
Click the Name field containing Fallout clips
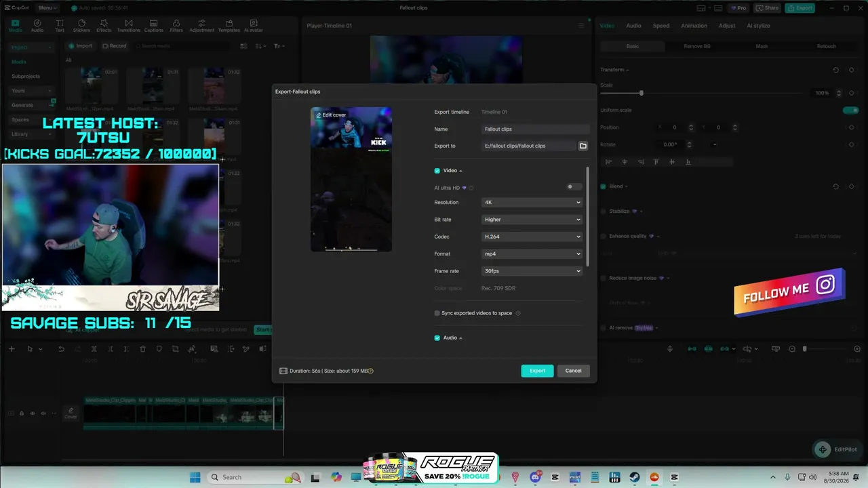[536, 129]
